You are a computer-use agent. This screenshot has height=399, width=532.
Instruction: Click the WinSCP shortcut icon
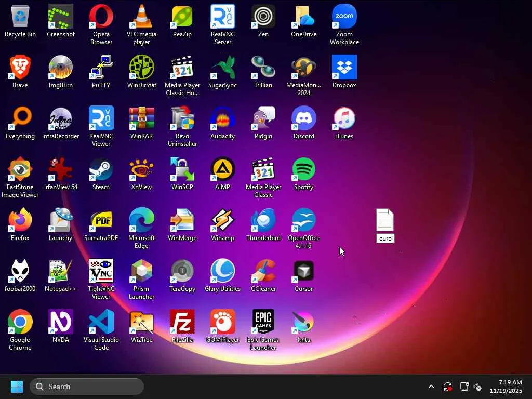(182, 170)
